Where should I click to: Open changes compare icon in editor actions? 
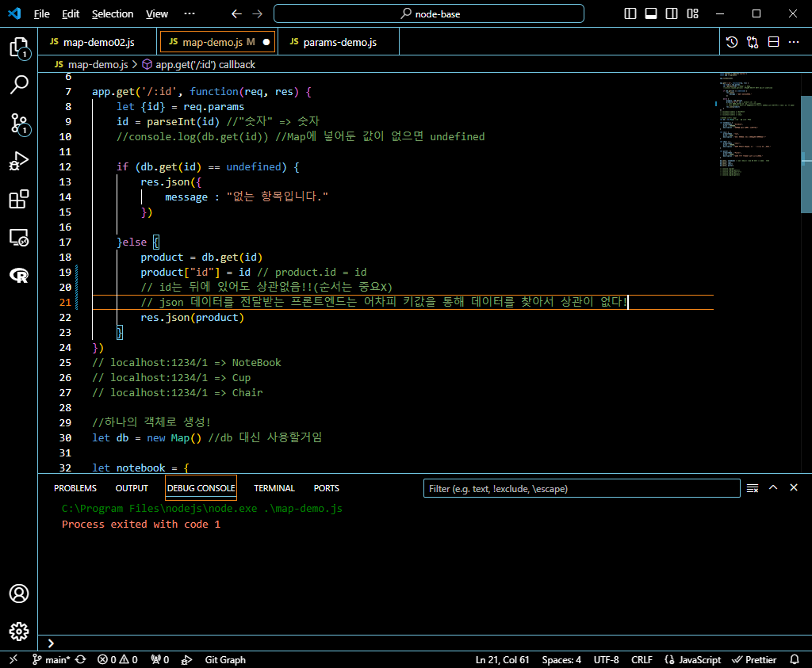tap(753, 42)
